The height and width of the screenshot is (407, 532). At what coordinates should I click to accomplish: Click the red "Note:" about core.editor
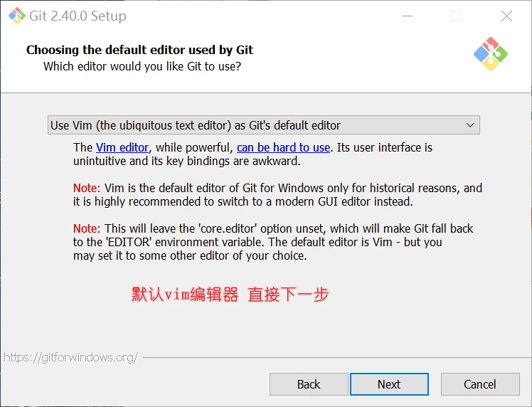[87, 228]
